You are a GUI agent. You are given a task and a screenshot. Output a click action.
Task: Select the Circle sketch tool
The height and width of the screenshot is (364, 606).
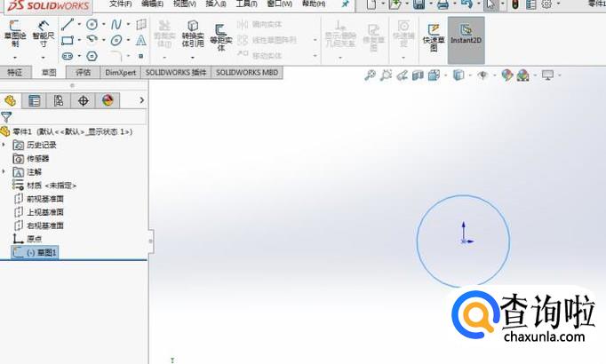point(92,24)
